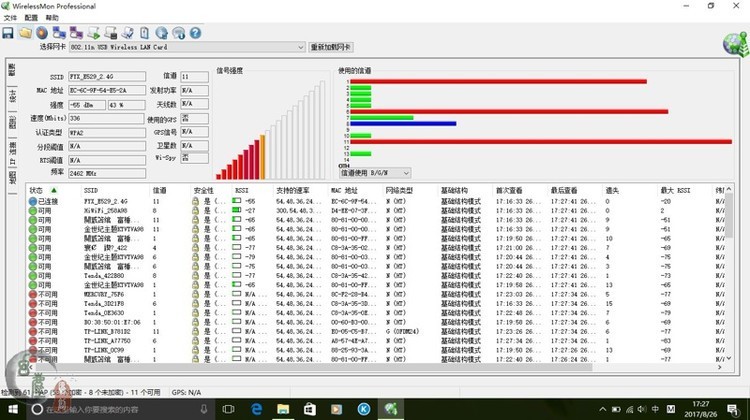This screenshot has width=750, height=420.
Task: Select the MERCURY_75F6 network row
Action: [x=376, y=294]
